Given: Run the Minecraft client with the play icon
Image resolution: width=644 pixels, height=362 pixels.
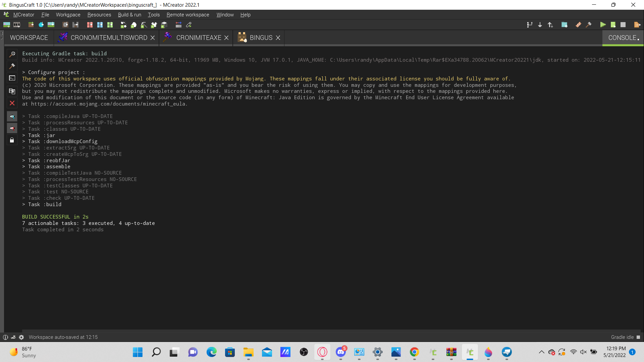Looking at the screenshot, I should tap(603, 24).
